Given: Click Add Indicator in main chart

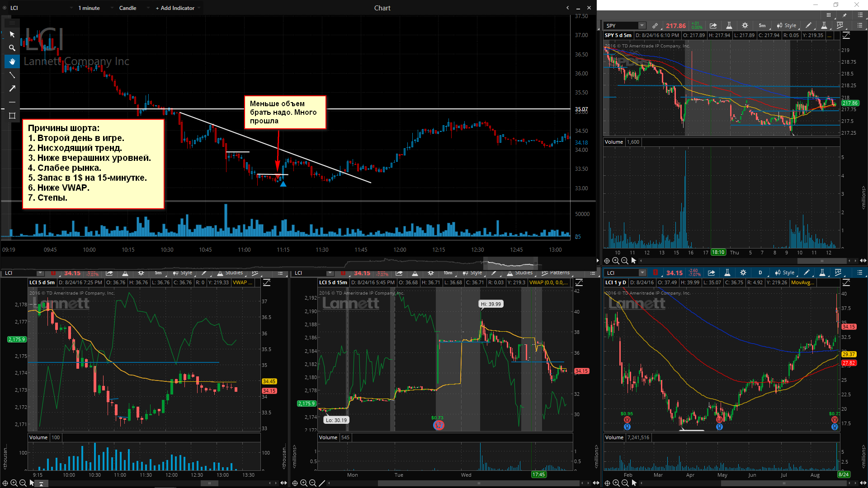Looking at the screenshot, I should (x=175, y=8).
